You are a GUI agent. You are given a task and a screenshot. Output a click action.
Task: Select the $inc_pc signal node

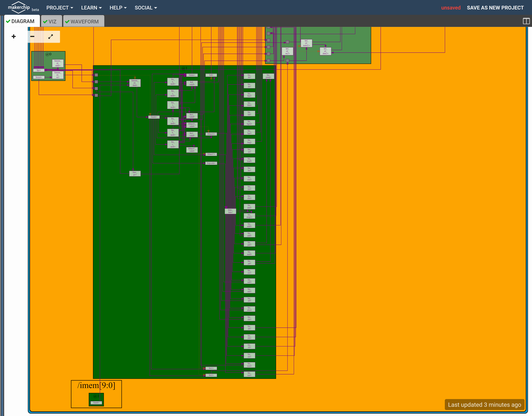[135, 173]
